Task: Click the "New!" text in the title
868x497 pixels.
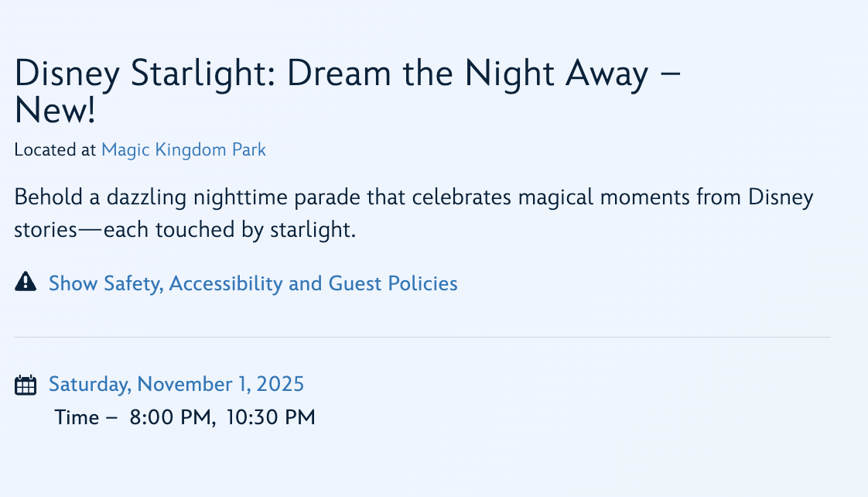Action: click(x=55, y=111)
